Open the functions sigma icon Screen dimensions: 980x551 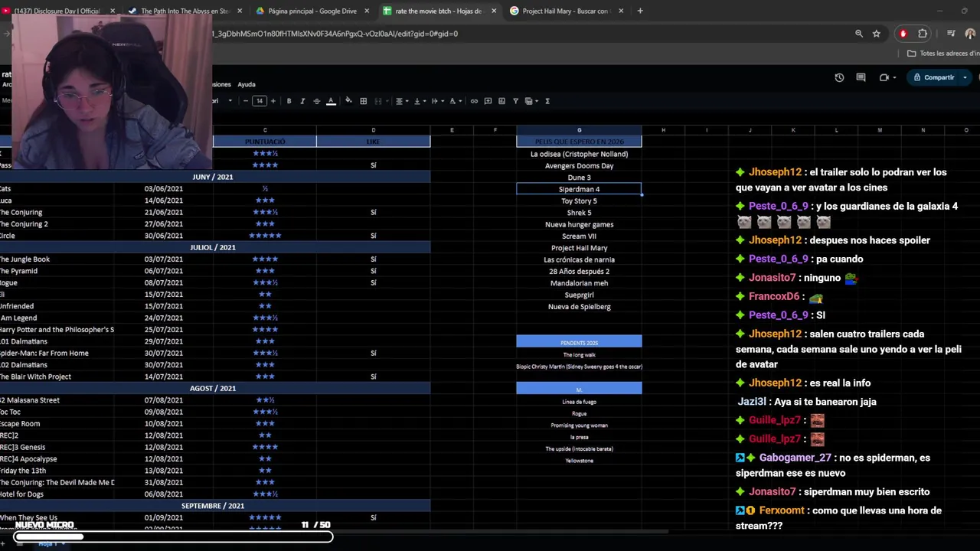click(547, 101)
